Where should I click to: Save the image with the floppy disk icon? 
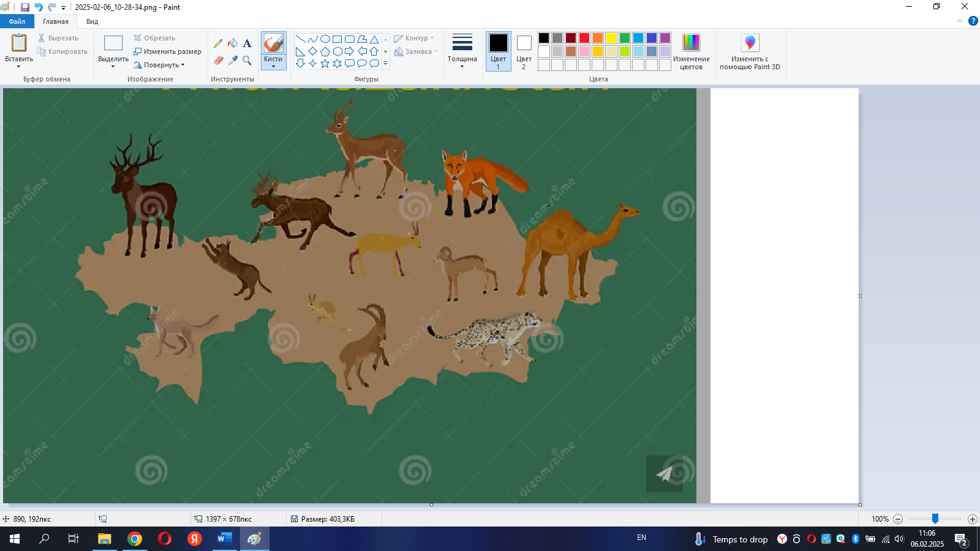pyautogui.click(x=25, y=7)
